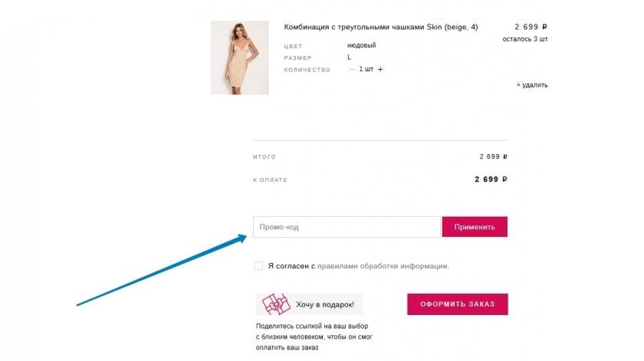
Task: Click the 'КОЛИЧЕСТВО' label
Action: [307, 70]
